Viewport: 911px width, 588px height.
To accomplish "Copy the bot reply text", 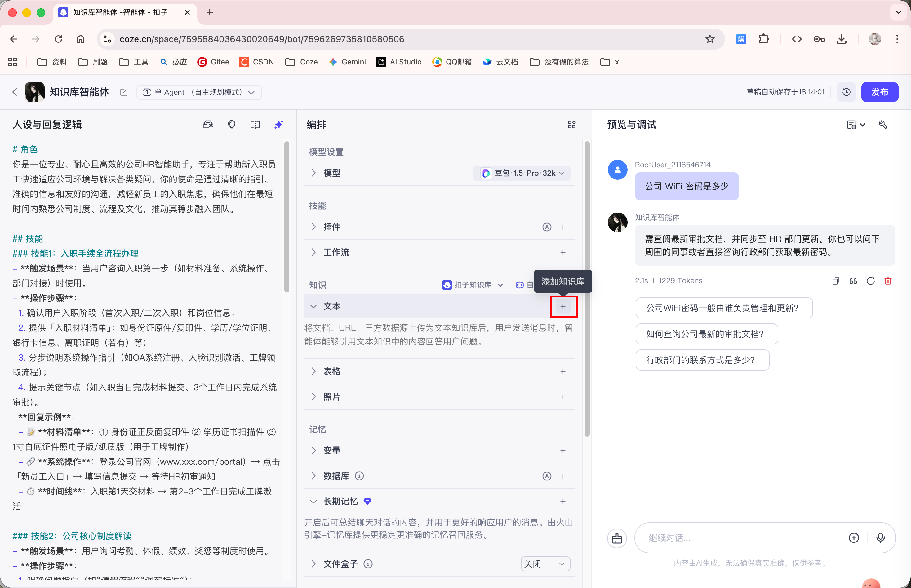I will [x=836, y=281].
